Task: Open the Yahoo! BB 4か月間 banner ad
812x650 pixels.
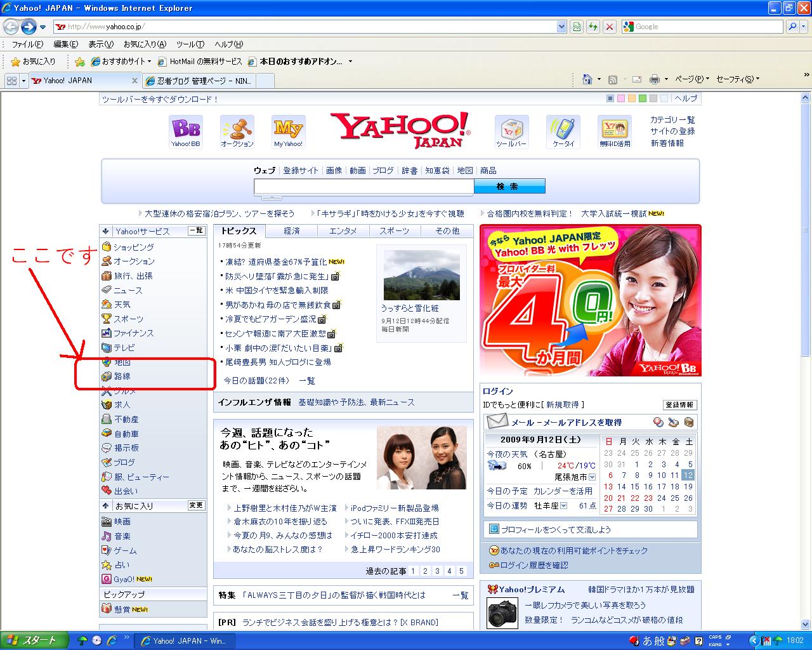Action: click(x=591, y=300)
